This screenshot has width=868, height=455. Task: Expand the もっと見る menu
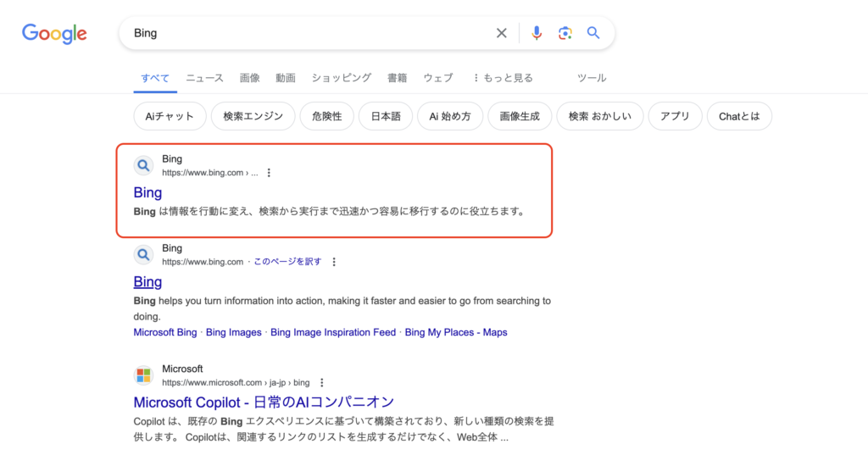[x=503, y=78]
